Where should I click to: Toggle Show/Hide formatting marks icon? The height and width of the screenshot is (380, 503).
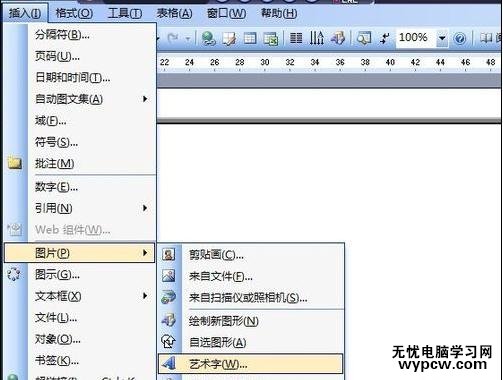pos(384,38)
